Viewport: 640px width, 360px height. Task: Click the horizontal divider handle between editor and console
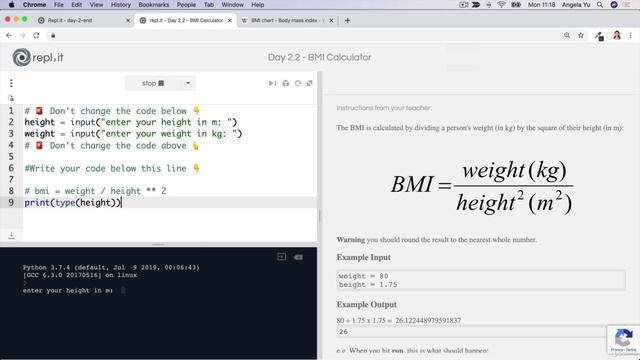(158, 244)
